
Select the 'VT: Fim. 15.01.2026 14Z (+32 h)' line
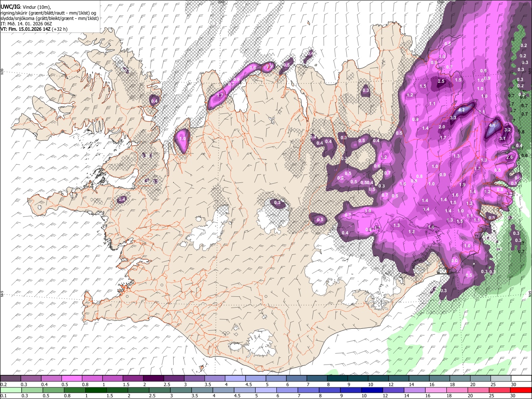click(x=34, y=29)
